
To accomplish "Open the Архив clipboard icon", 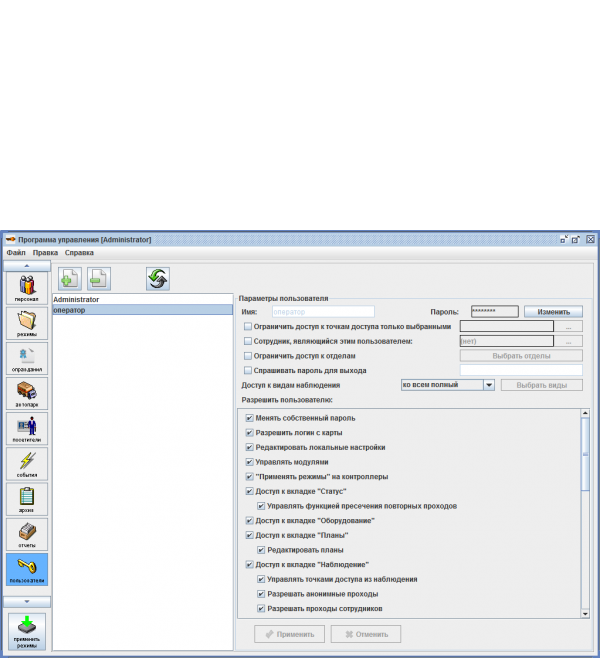I will [26, 499].
